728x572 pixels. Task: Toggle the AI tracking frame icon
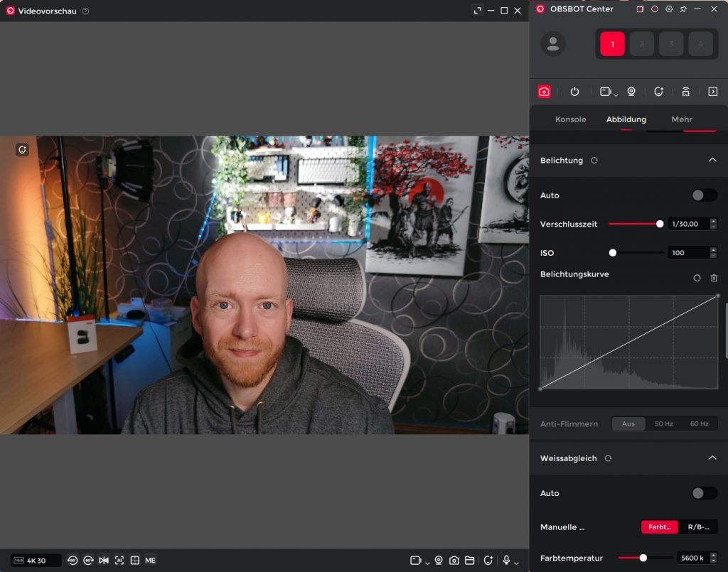pos(119,561)
